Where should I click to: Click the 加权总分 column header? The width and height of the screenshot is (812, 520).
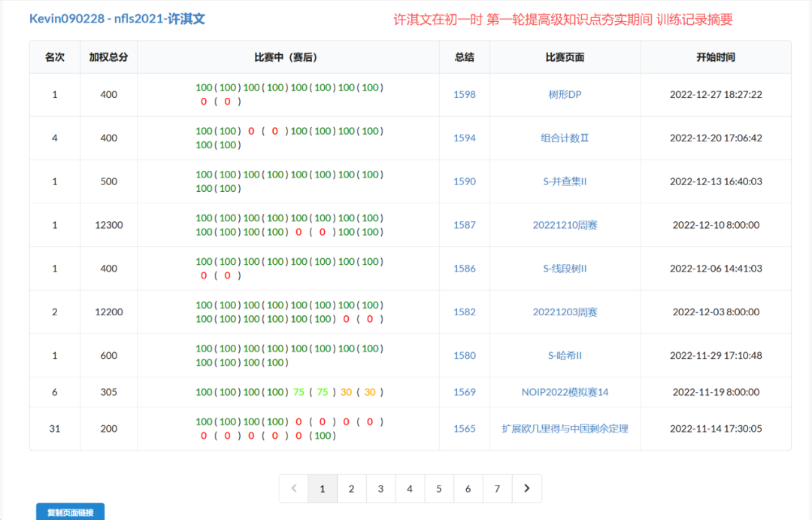pos(108,57)
